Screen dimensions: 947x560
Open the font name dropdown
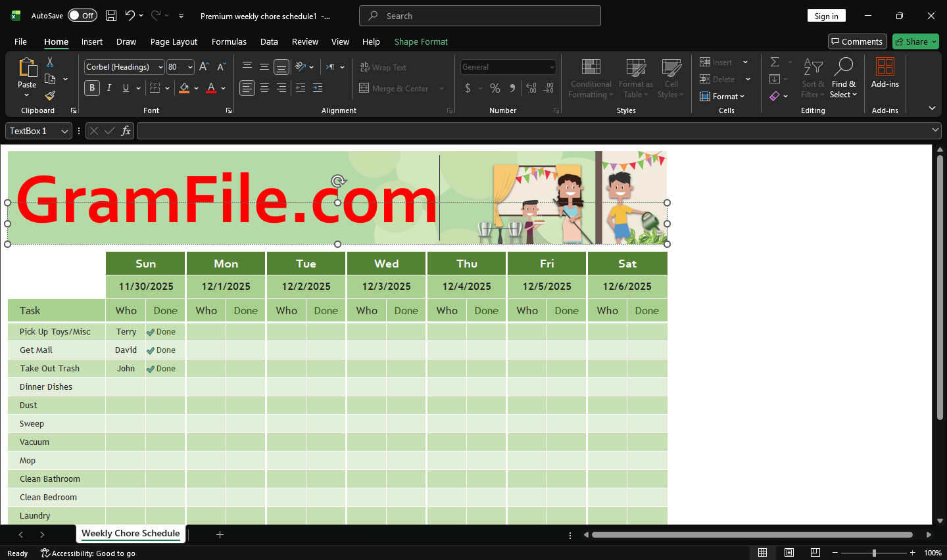(160, 67)
